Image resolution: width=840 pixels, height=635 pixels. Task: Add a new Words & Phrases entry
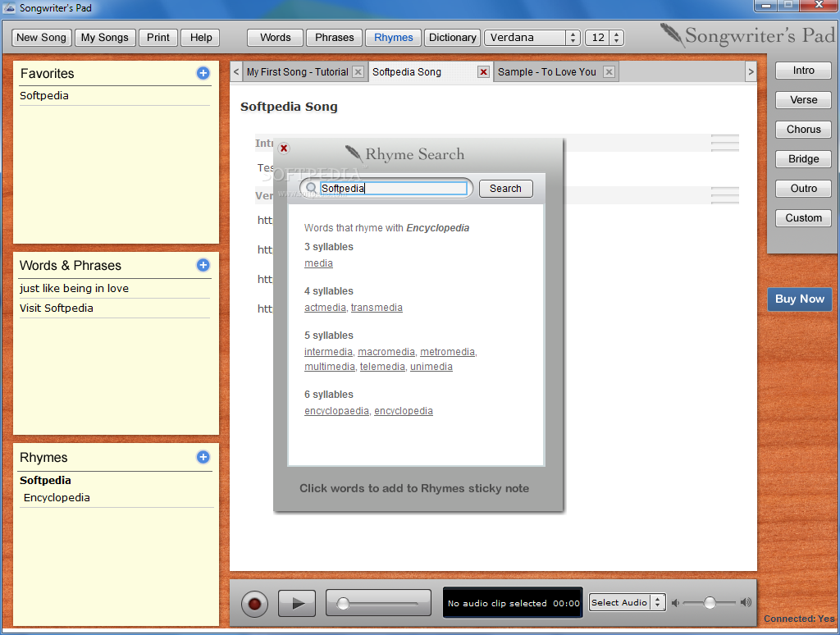(x=203, y=265)
